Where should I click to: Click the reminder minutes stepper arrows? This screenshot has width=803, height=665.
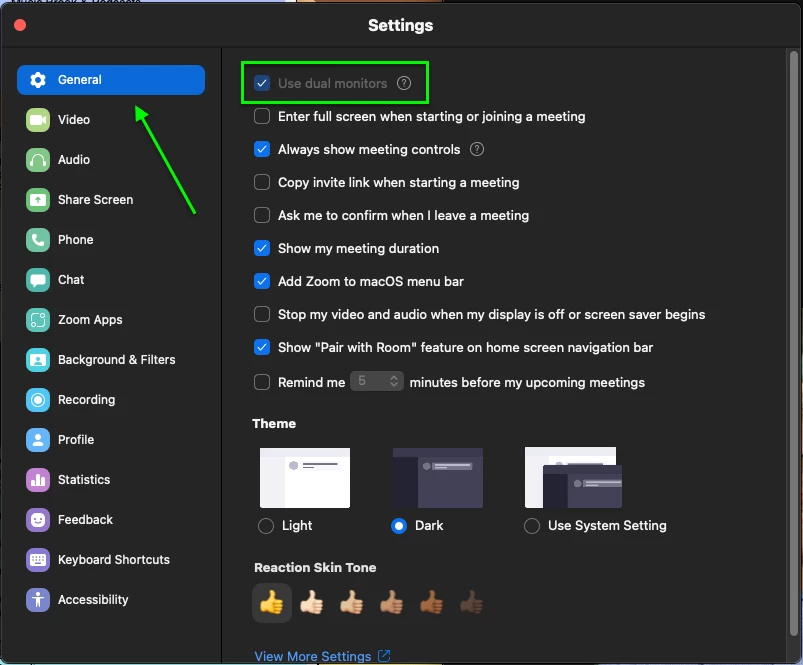(394, 381)
